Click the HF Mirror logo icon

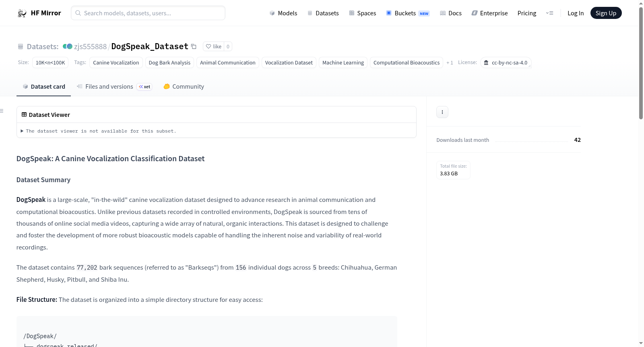22,13
